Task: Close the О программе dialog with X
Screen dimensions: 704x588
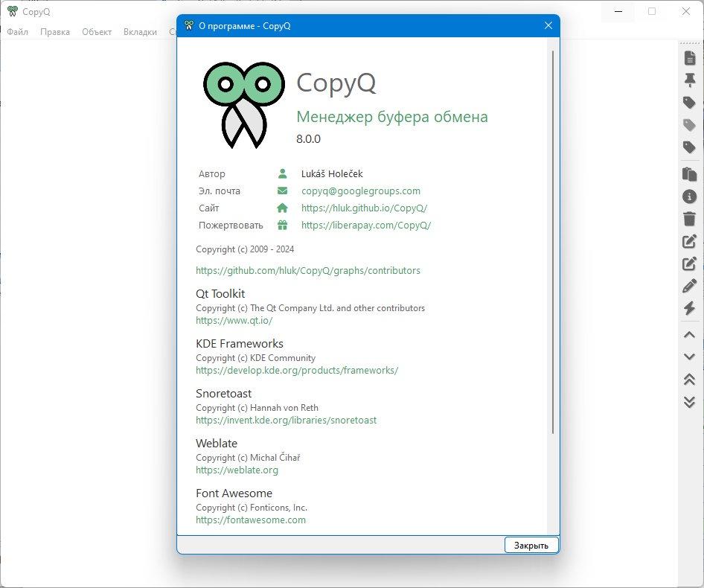Action: pyautogui.click(x=548, y=25)
